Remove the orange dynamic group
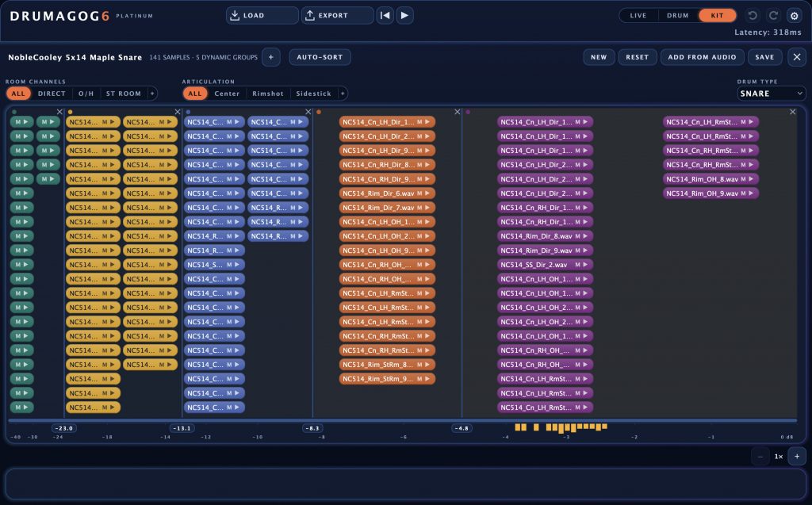 pyautogui.click(x=458, y=112)
